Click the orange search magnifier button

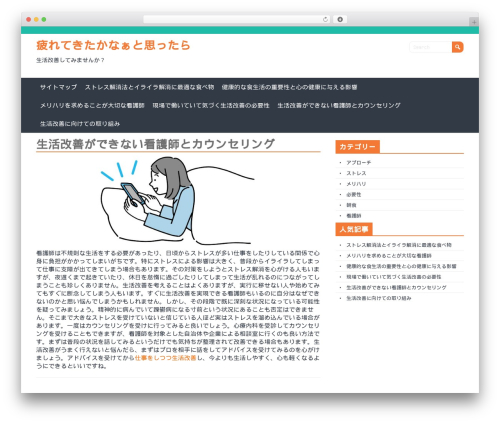point(458,47)
